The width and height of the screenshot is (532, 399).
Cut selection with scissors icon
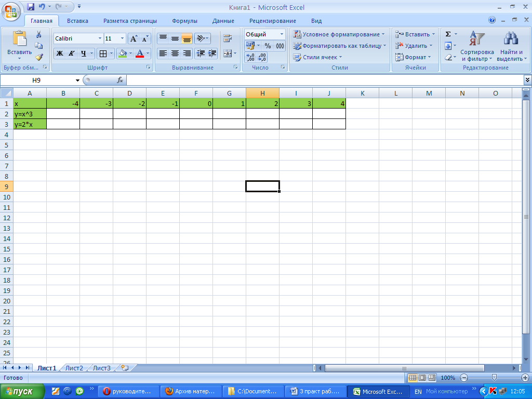tap(38, 34)
